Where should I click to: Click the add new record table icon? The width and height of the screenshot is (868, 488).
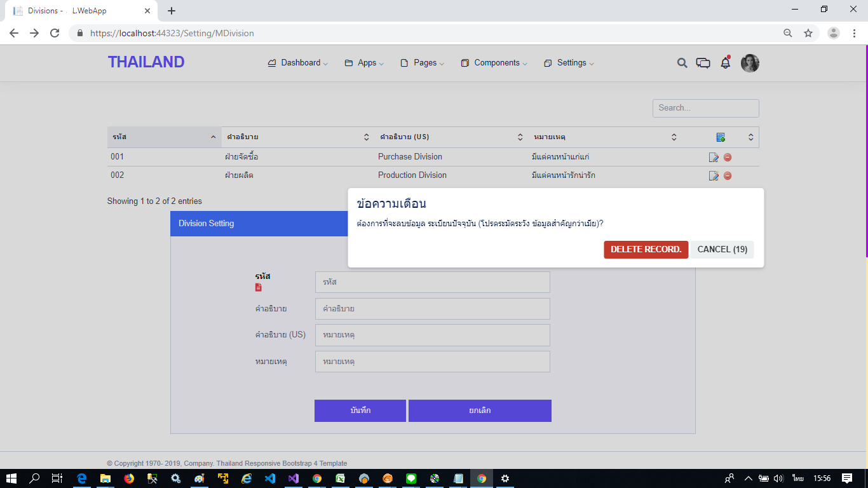[721, 137]
